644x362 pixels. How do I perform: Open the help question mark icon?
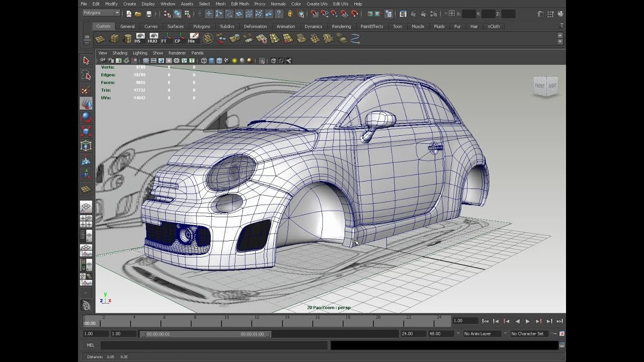pos(279,14)
